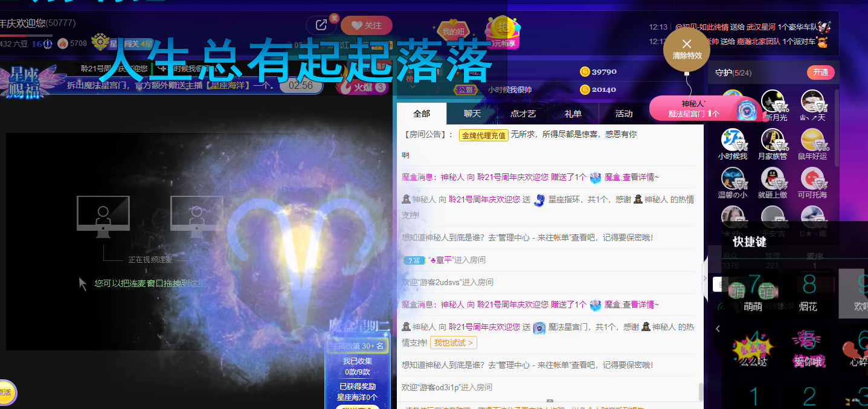Click the 金牌代理充值 badge
This screenshot has height=409, width=868.
tap(483, 135)
